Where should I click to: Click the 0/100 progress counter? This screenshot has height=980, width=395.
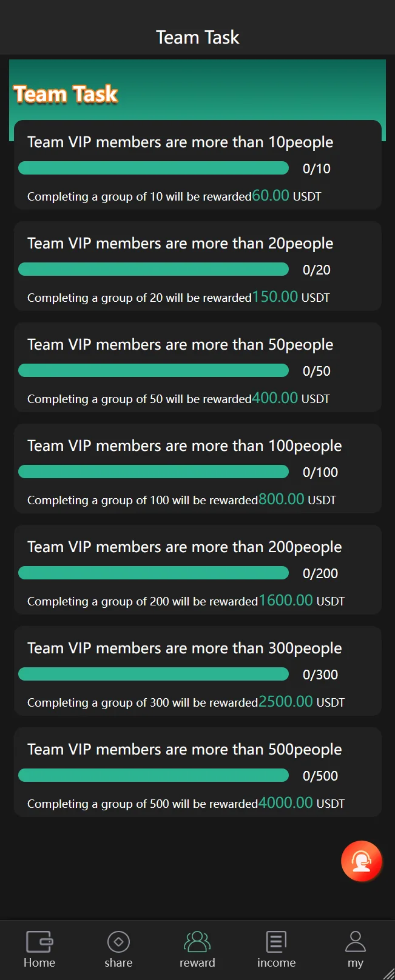click(x=320, y=472)
